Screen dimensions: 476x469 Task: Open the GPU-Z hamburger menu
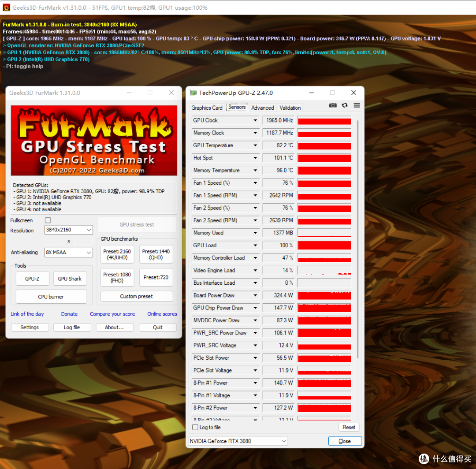coord(357,105)
